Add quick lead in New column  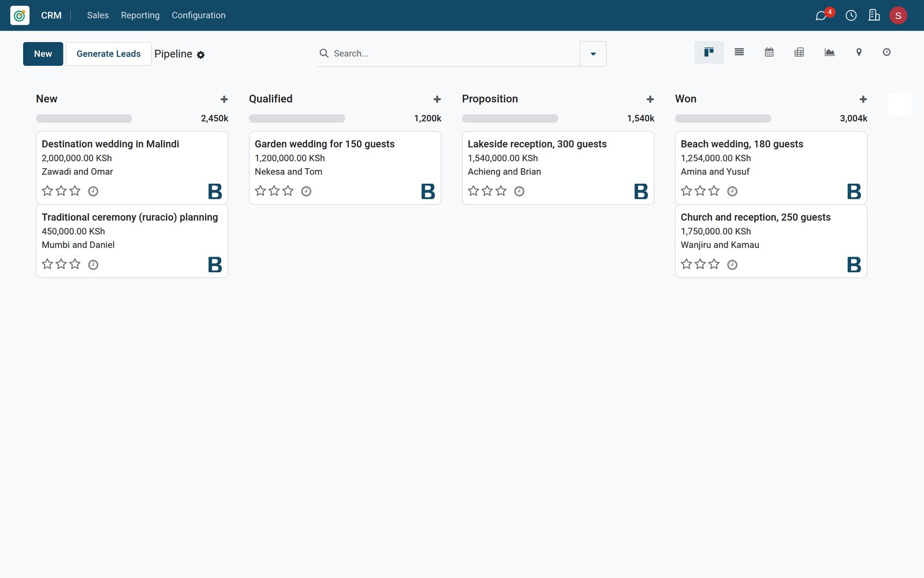(224, 99)
